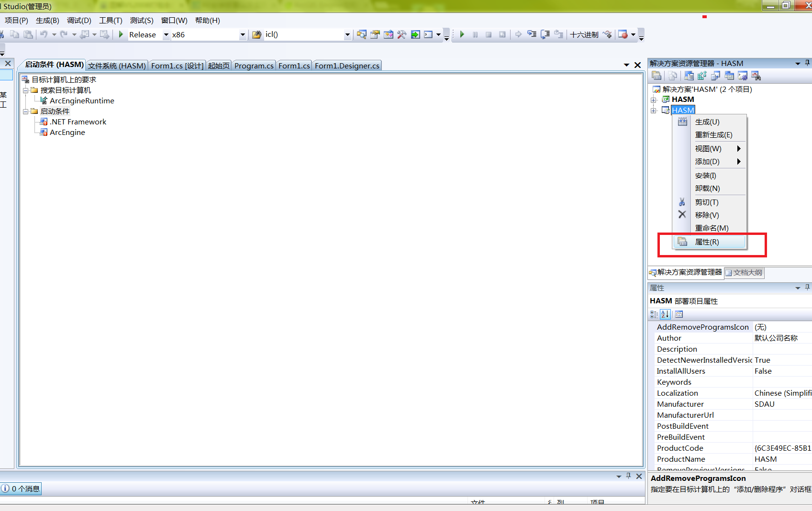This screenshot has height=511, width=812.
Task: Click the Stop Debugging icon
Action: coord(489,34)
